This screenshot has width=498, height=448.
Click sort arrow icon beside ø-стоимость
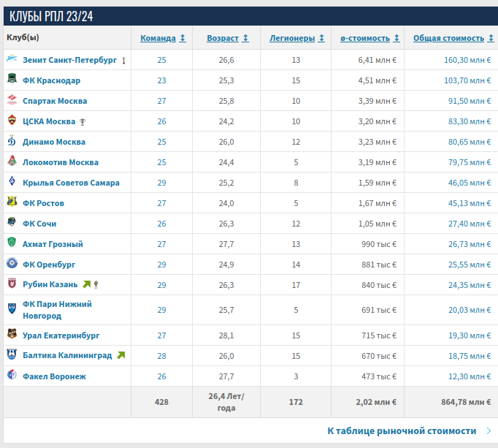click(397, 38)
